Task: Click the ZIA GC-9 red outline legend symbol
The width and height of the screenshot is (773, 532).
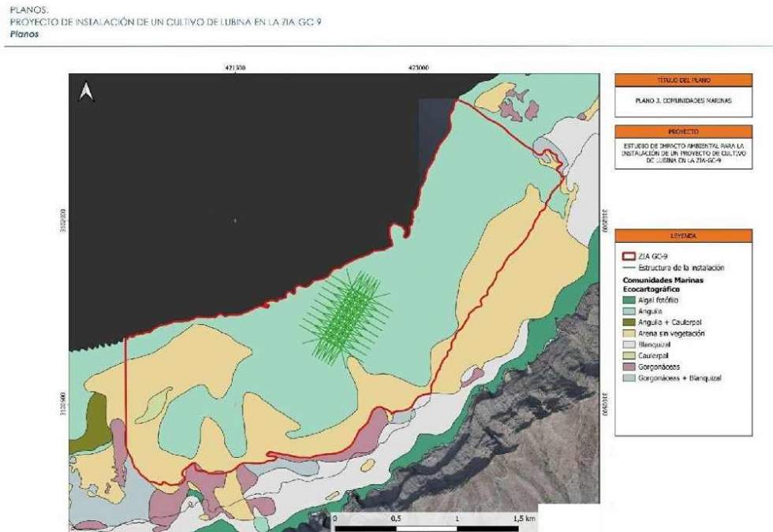Action: pyautogui.click(x=629, y=256)
